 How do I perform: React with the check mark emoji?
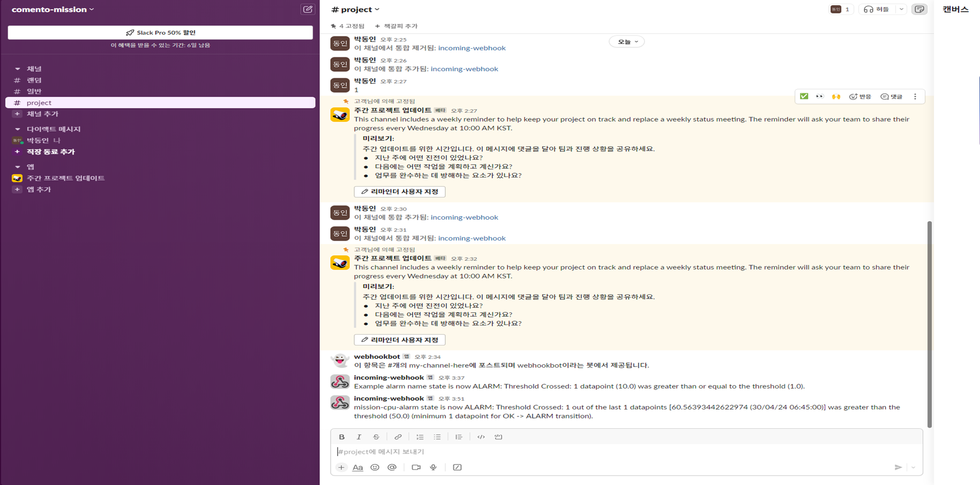click(x=804, y=96)
